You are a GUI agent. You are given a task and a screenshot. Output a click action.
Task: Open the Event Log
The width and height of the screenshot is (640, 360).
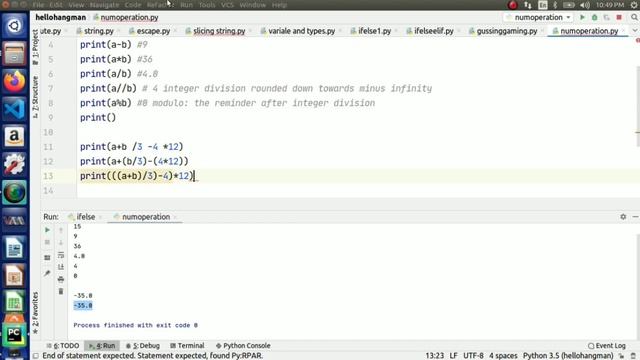click(607, 346)
